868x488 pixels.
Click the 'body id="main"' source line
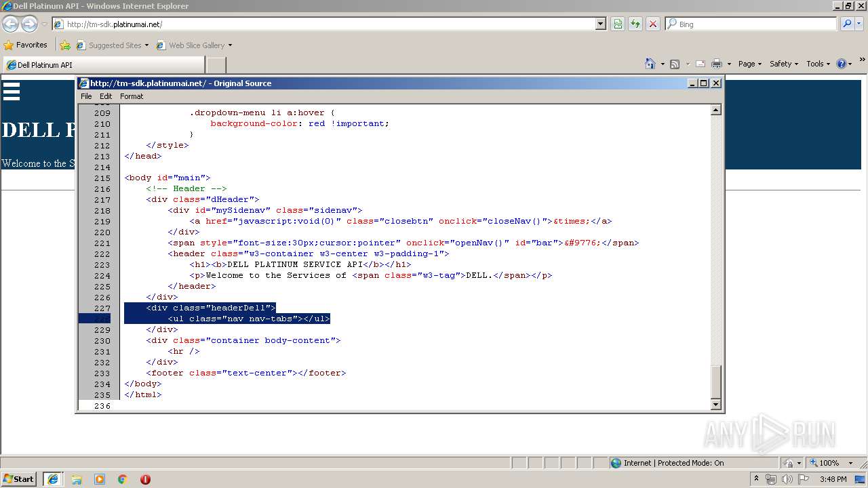coord(167,178)
